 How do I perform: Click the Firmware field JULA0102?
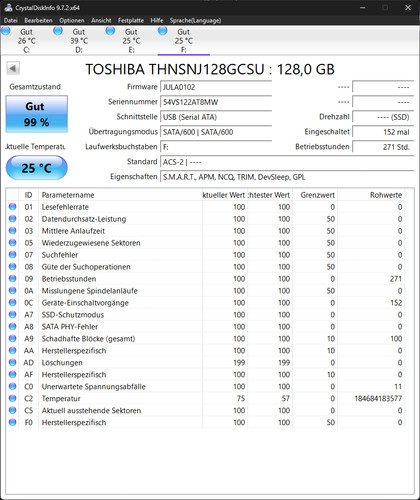pyautogui.click(x=216, y=87)
